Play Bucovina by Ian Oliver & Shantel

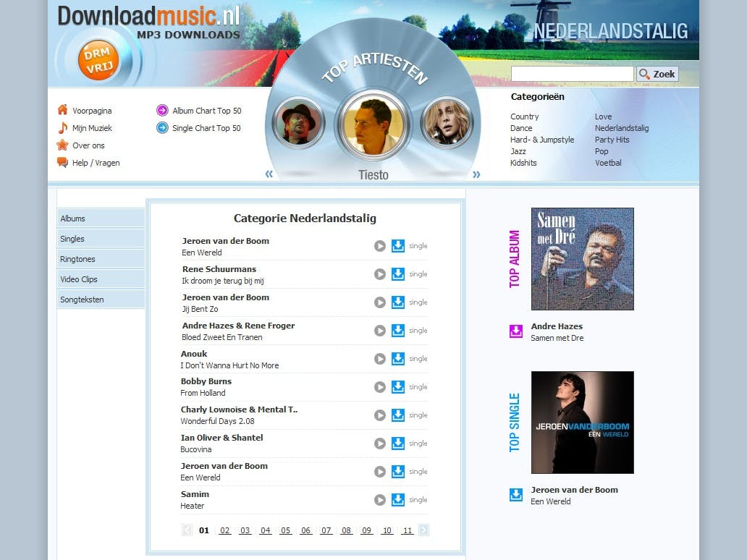[x=380, y=444]
